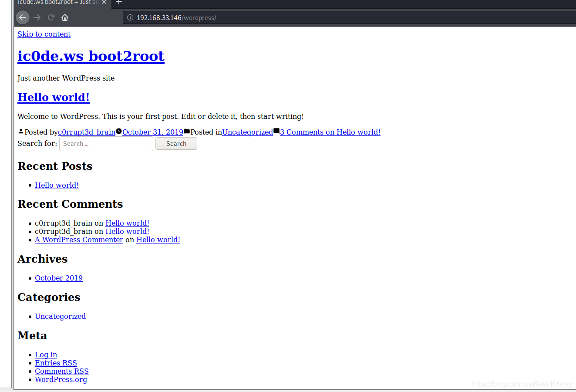
Task: Open the Hello world! post title heading
Action: pos(54,97)
